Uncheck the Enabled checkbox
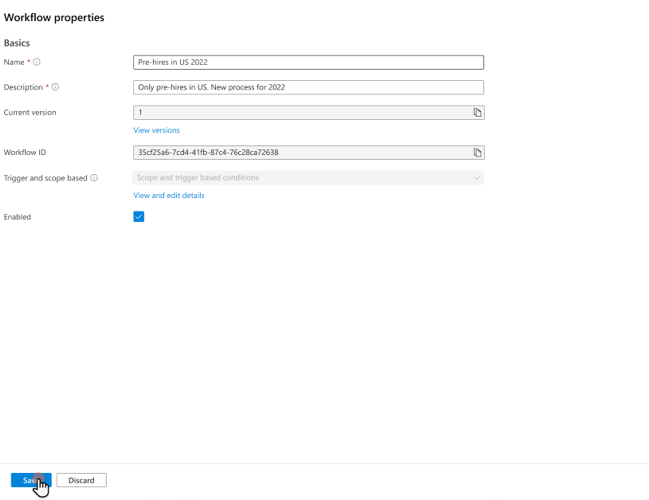Viewport: 649px width, 500px height. pos(139,217)
